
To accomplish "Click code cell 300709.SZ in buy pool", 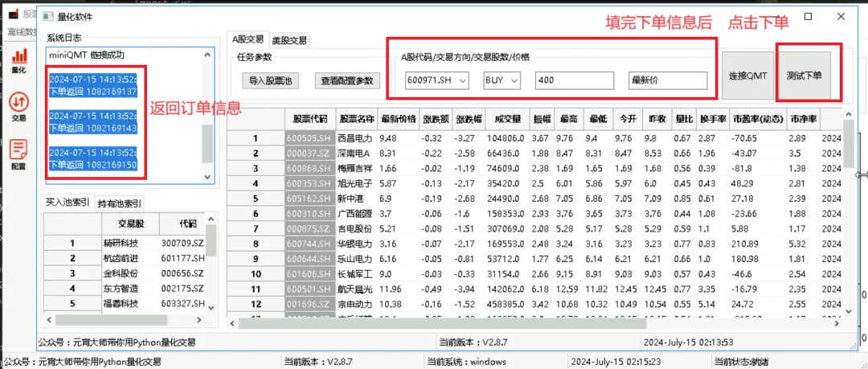I will click(182, 244).
